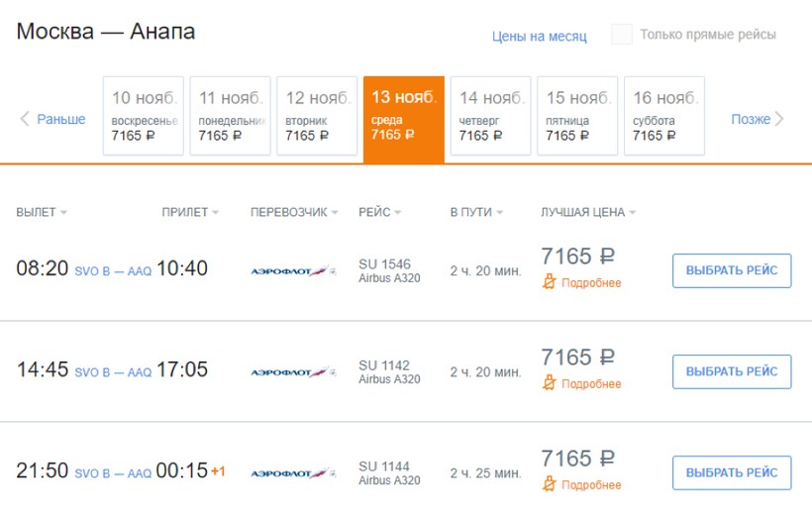Sort by the Лучшая цена column
This screenshot has width=812, height=517.
click(588, 212)
